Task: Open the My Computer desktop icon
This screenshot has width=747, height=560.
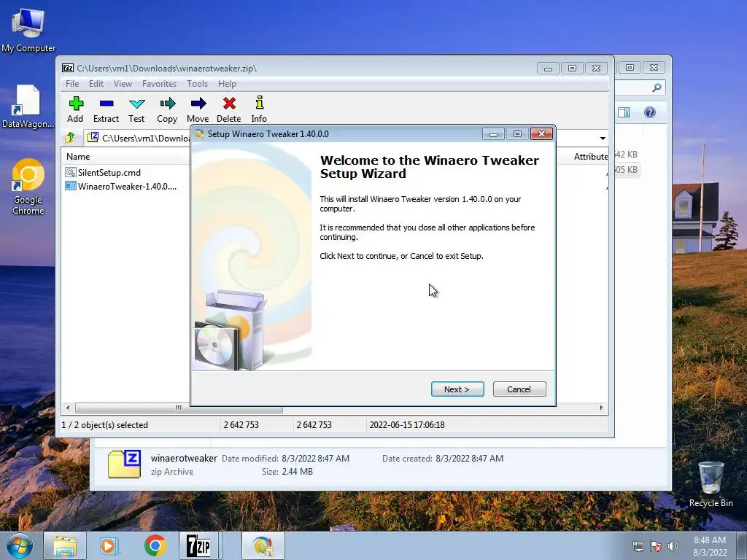Action: [x=28, y=29]
